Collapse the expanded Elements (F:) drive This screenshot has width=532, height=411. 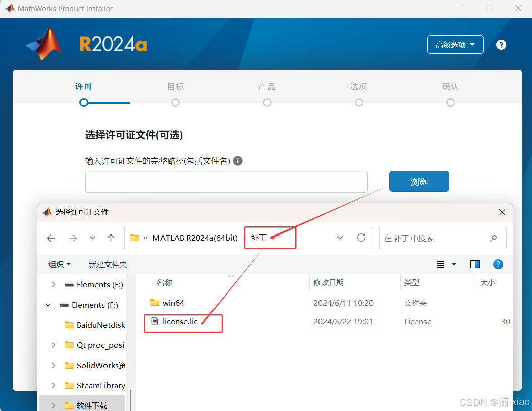48,305
